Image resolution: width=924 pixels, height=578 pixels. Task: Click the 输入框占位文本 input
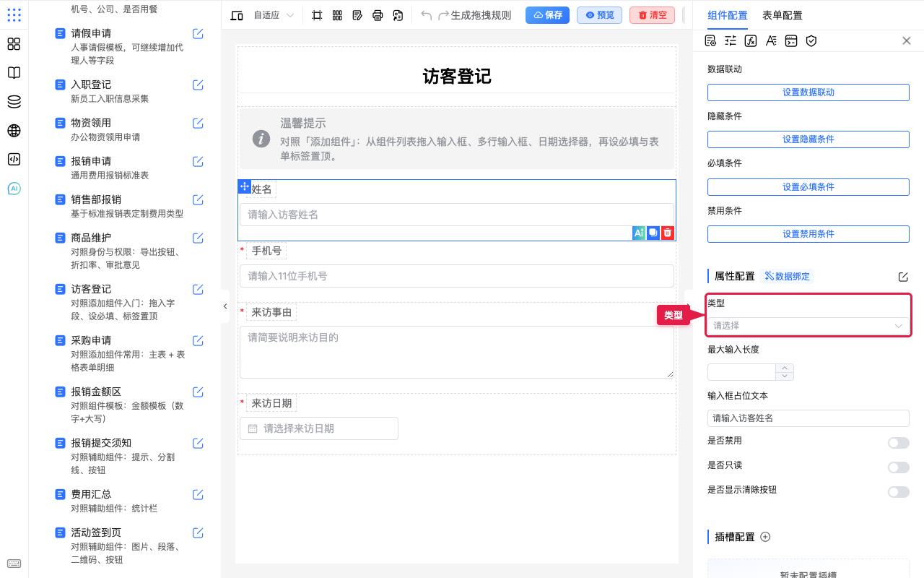tap(808, 418)
